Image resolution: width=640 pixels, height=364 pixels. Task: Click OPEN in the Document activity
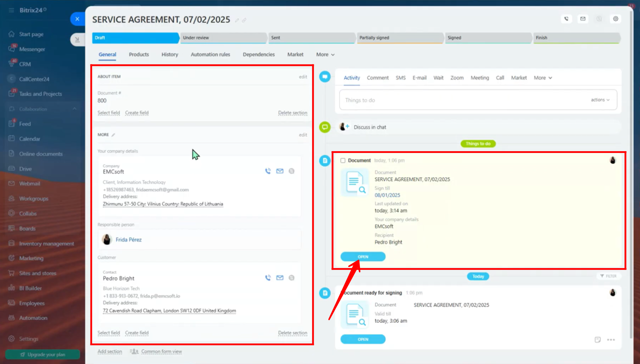(363, 257)
